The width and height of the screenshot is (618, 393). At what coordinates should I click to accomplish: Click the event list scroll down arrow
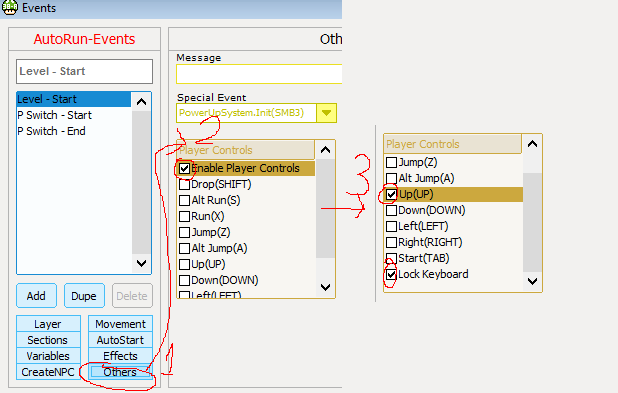[x=141, y=263]
